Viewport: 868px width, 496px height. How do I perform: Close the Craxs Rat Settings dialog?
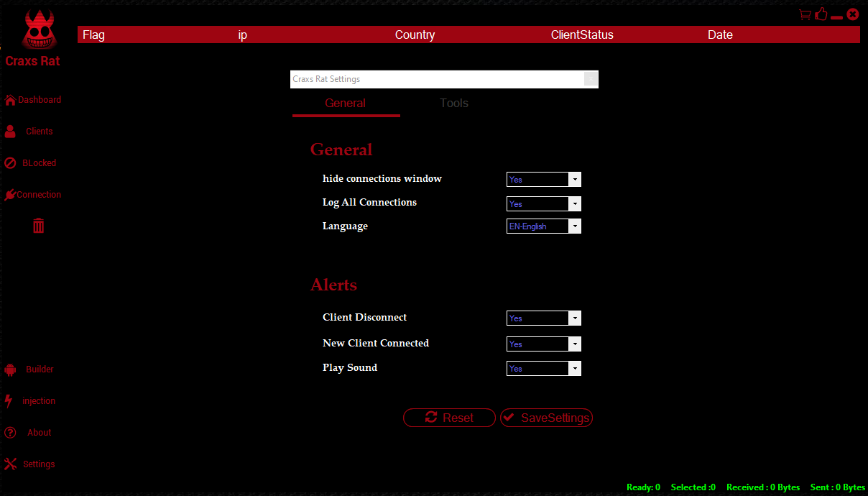tap(591, 79)
